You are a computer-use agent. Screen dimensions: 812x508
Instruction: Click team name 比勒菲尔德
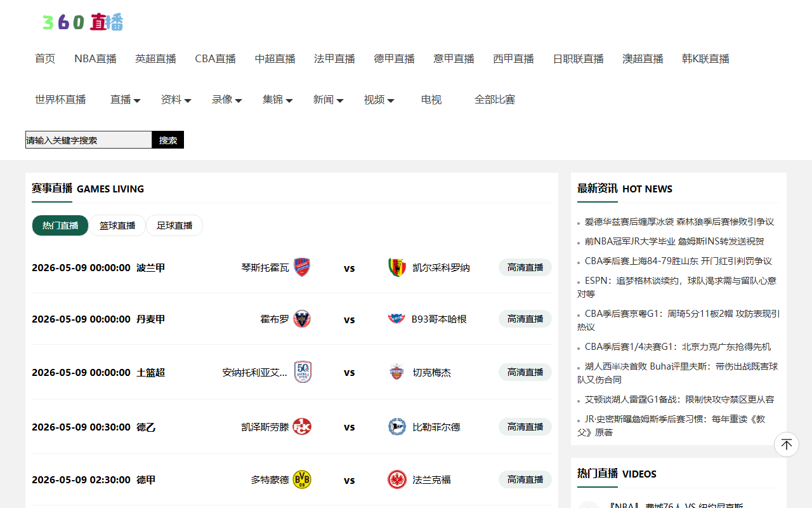pyautogui.click(x=436, y=427)
